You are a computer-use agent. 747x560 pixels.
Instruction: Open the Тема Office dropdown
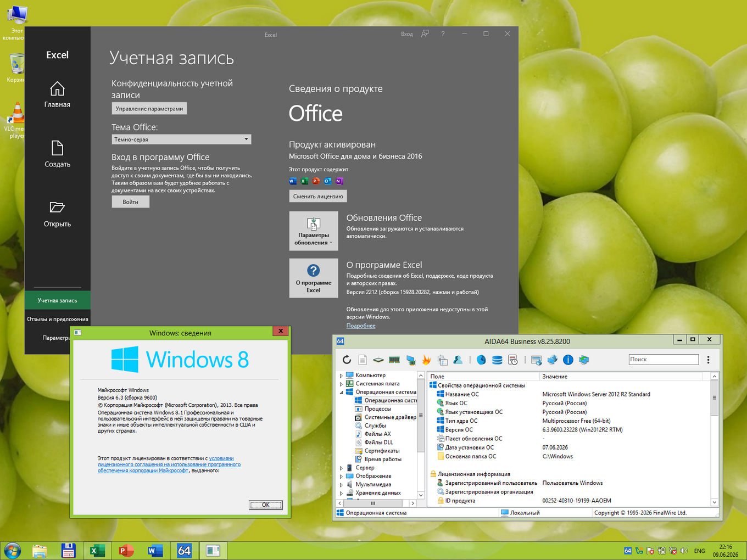[x=181, y=139]
